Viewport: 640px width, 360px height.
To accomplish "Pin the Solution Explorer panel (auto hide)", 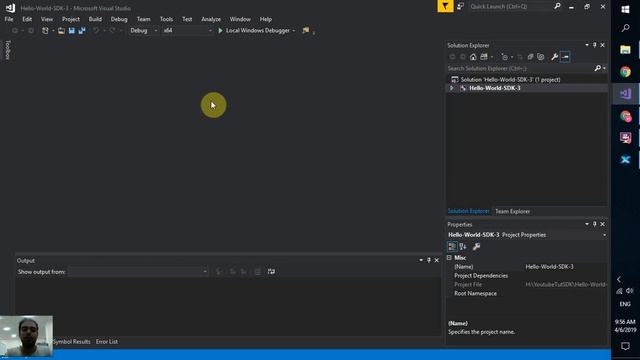I will pyautogui.click(x=595, y=45).
